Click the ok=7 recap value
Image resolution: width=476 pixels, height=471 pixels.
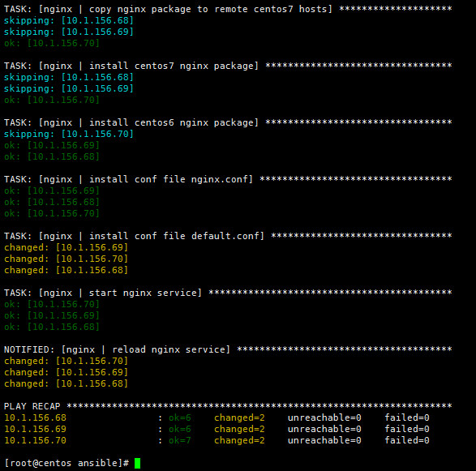[x=180, y=440]
